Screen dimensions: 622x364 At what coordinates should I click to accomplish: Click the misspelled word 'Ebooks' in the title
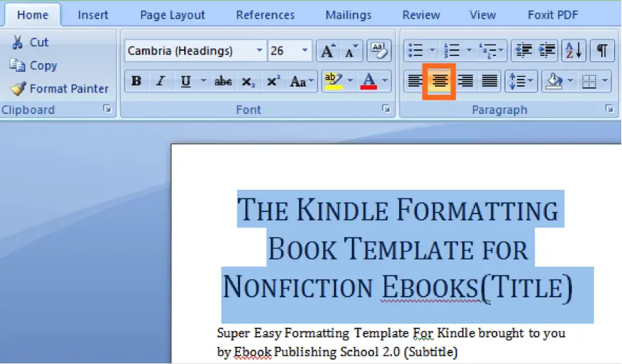tap(430, 287)
